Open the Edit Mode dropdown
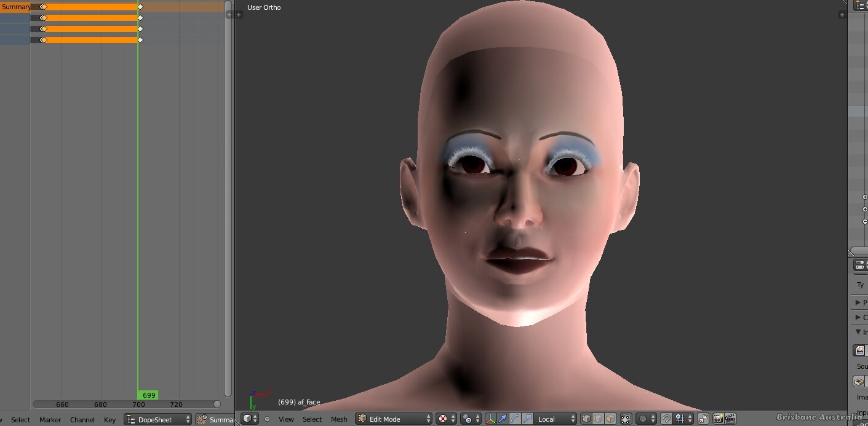 tap(394, 419)
